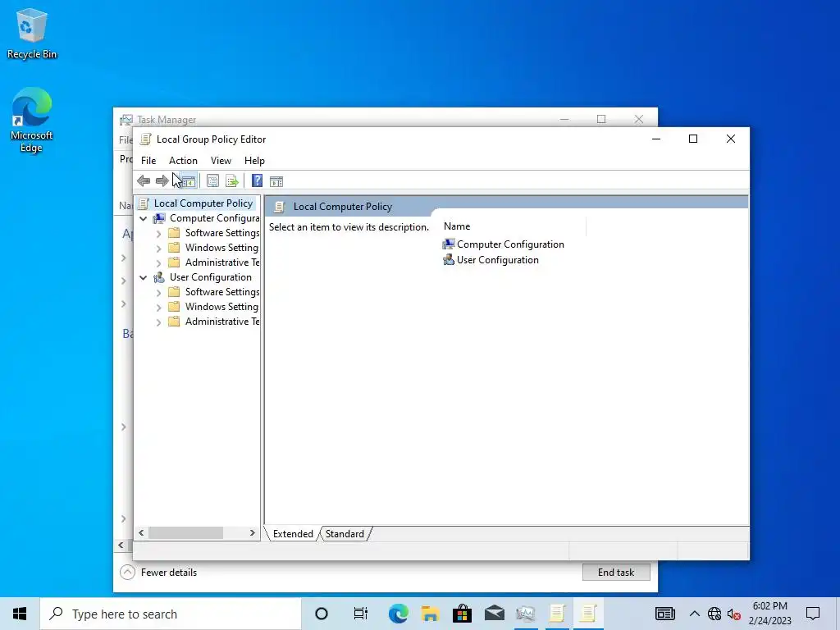The image size is (840, 630).
Task: Open the notification Action Center
Action: 813,614
